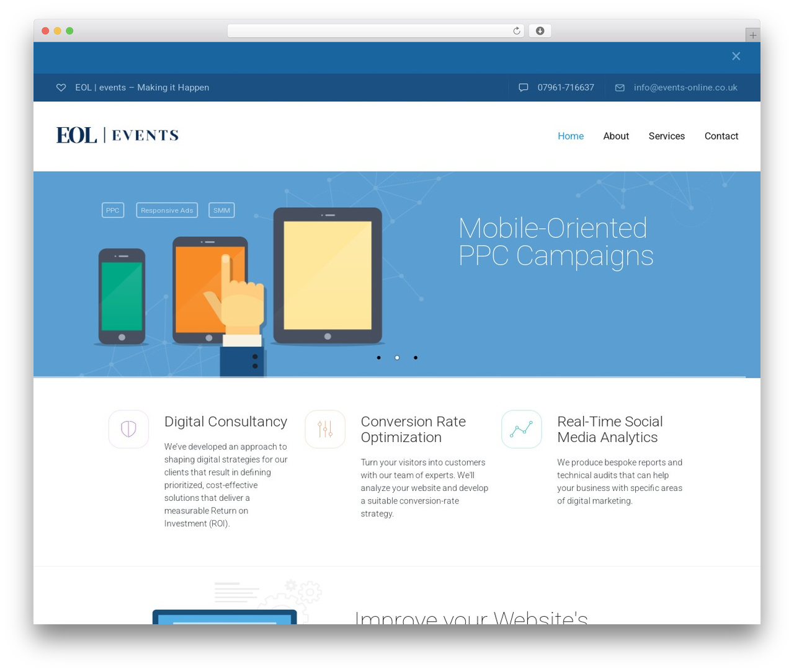Click the slider progress bar under banner
This screenshot has width=794, height=672.
pos(390,377)
